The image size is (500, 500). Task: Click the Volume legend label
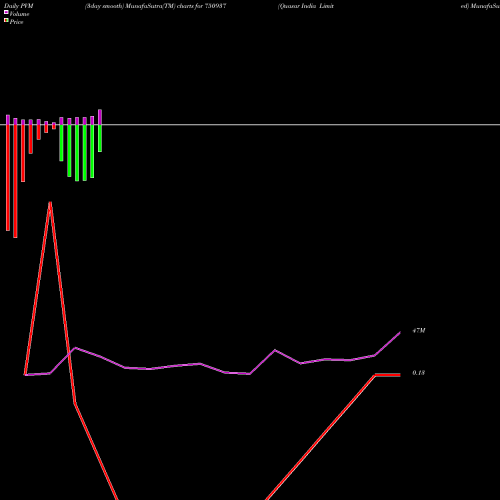tap(19, 14)
